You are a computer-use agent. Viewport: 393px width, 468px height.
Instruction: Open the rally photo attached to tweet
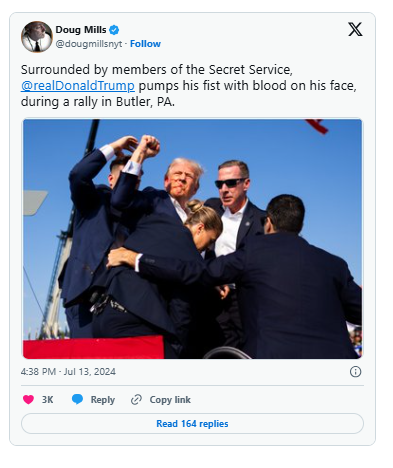click(192, 239)
